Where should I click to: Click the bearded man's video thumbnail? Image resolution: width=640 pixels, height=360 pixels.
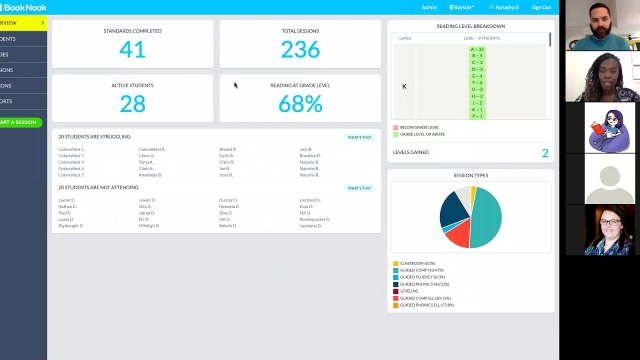click(x=602, y=25)
